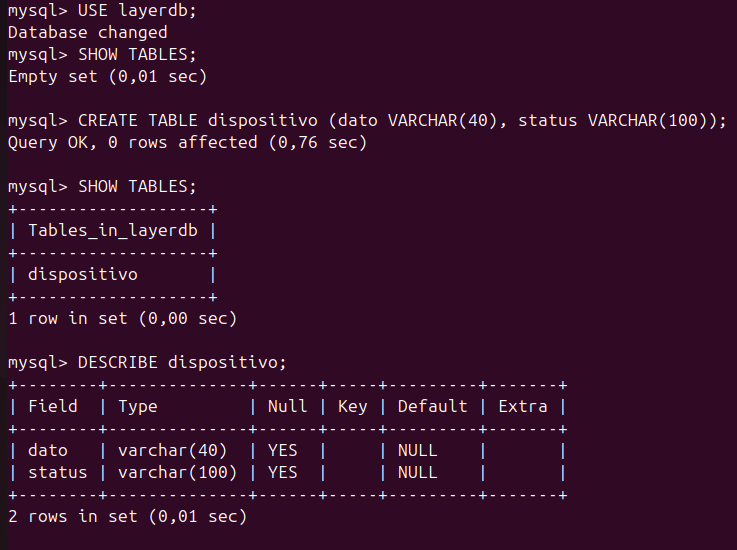The image size is (737, 550).
Task: Click the 'Tables_in_layerdb' column header
Action: coord(113,231)
